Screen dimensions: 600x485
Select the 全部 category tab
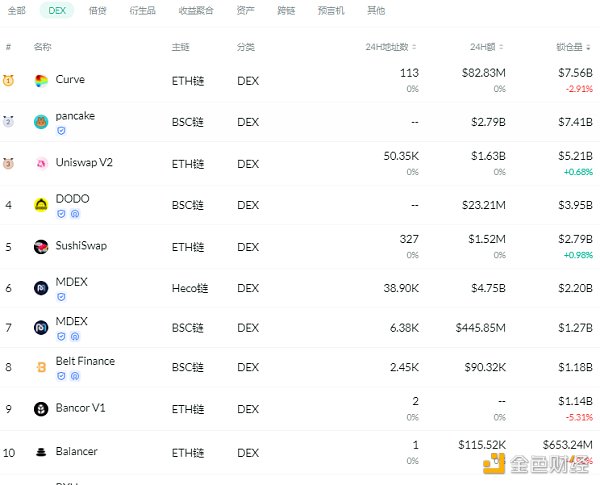pos(18,10)
